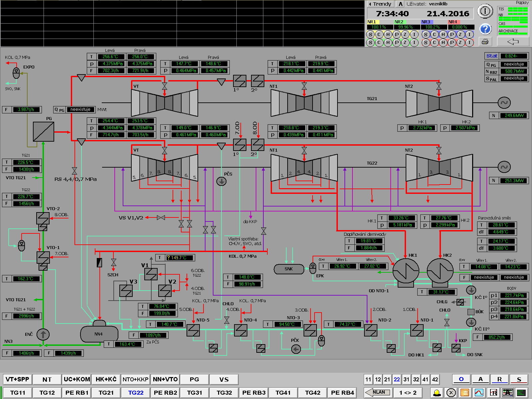
Task: Click the green text list icon
Action: pyautogui.click(x=522, y=393)
